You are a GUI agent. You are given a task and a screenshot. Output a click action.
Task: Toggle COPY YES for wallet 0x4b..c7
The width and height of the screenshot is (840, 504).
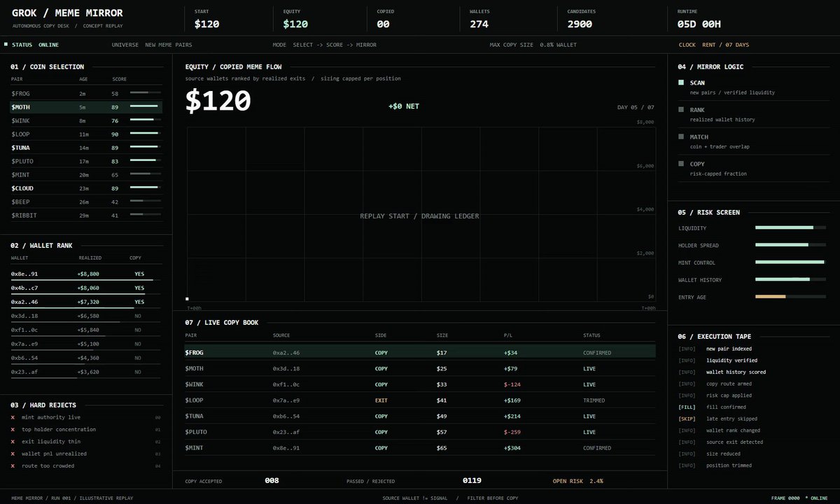click(139, 288)
